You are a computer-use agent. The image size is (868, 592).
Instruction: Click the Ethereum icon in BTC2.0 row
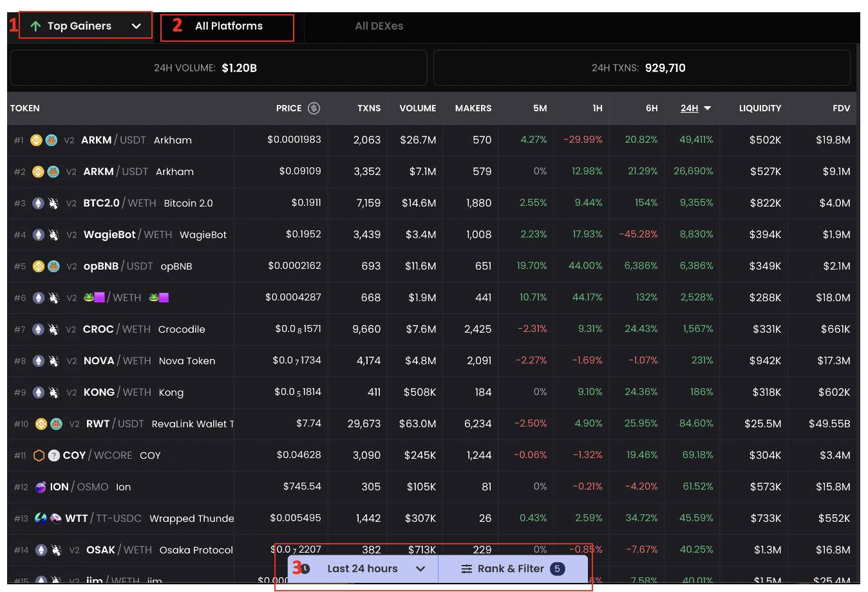[38, 203]
